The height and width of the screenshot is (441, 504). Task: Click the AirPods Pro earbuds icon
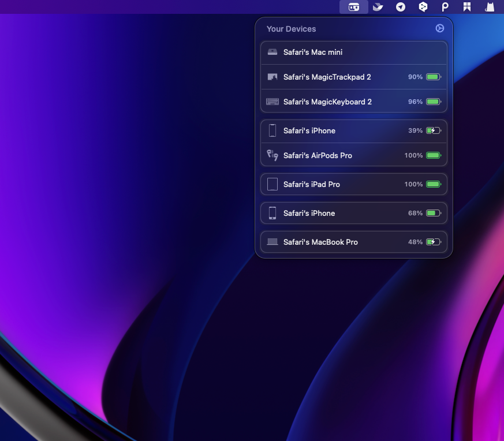tap(272, 155)
